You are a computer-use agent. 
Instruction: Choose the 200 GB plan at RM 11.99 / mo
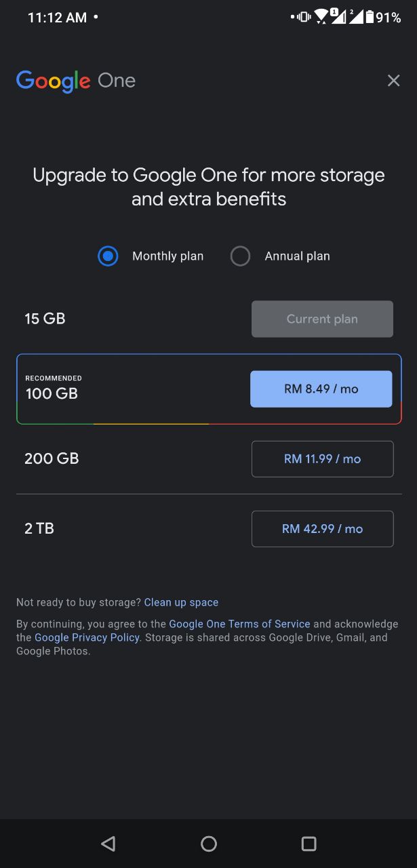click(323, 459)
